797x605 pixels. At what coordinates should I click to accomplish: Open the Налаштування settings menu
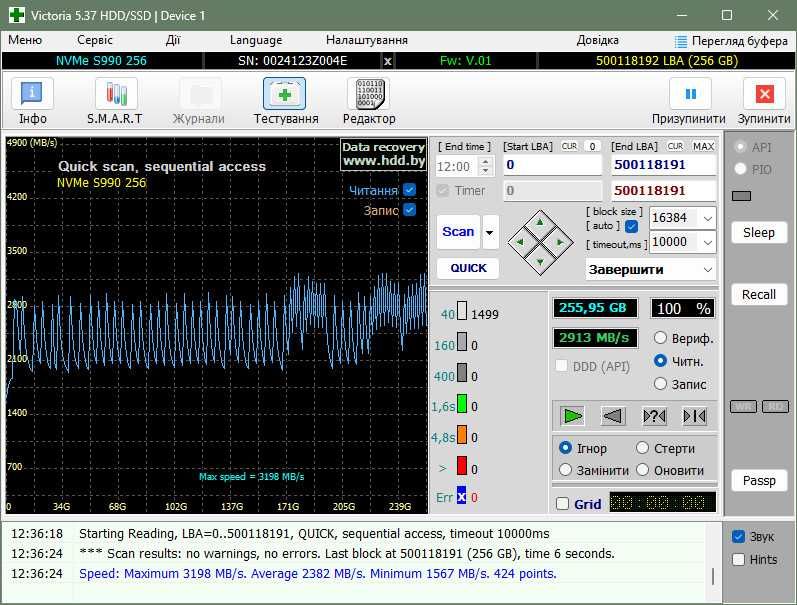coord(366,40)
